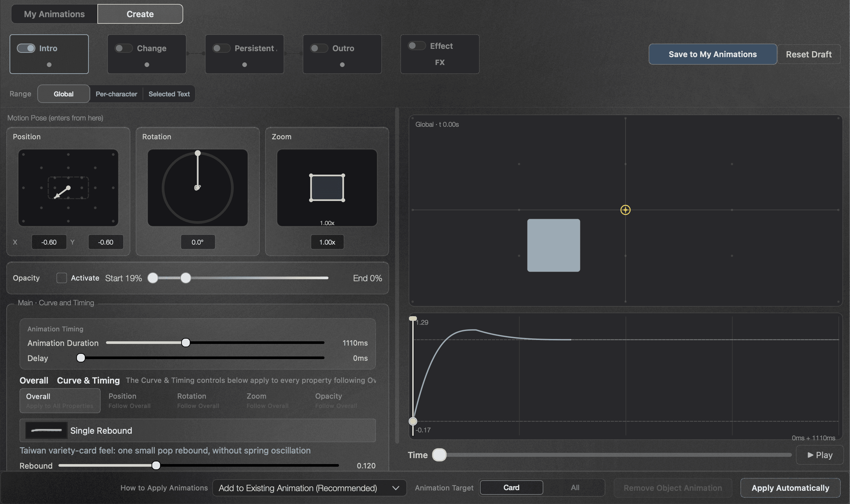Select the Position Follow Overall card
Image resolution: width=850 pixels, height=504 pixels.
pos(129,401)
